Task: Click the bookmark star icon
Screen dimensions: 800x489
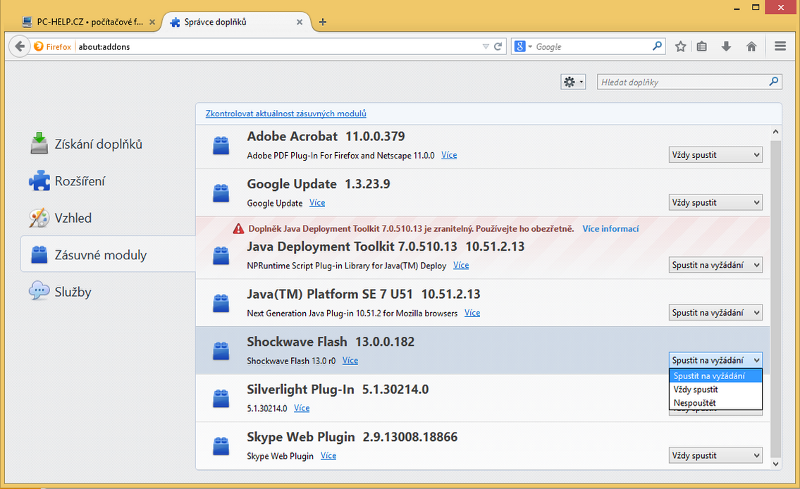Action: [x=680, y=46]
